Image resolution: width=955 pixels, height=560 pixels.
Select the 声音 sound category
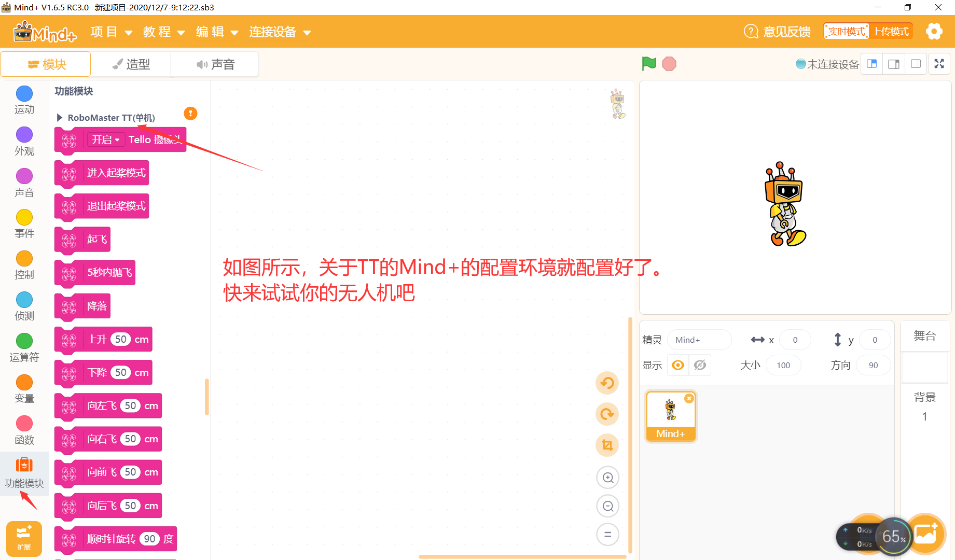click(x=24, y=183)
